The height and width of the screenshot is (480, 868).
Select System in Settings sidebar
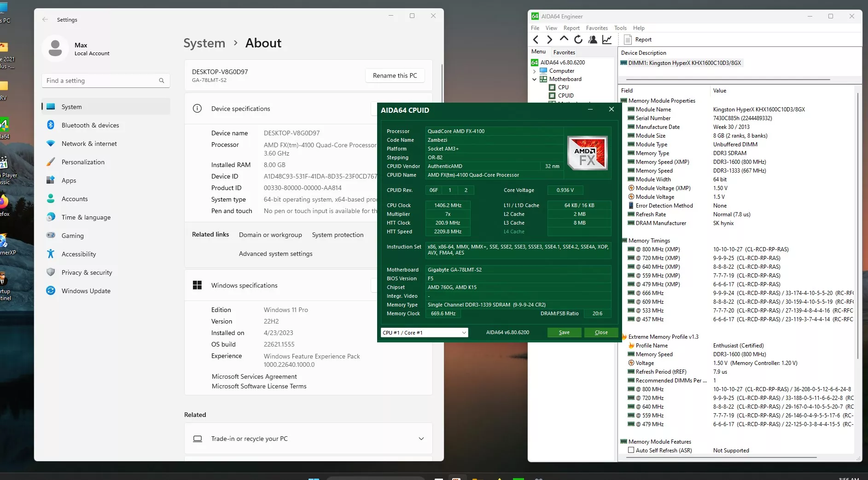[106, 107]
